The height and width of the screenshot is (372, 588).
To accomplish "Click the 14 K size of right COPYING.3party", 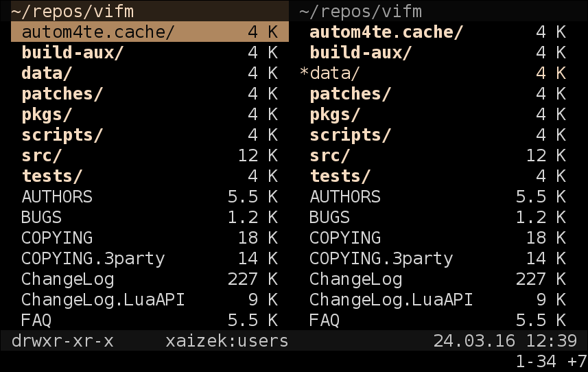I will click(546, 258).
